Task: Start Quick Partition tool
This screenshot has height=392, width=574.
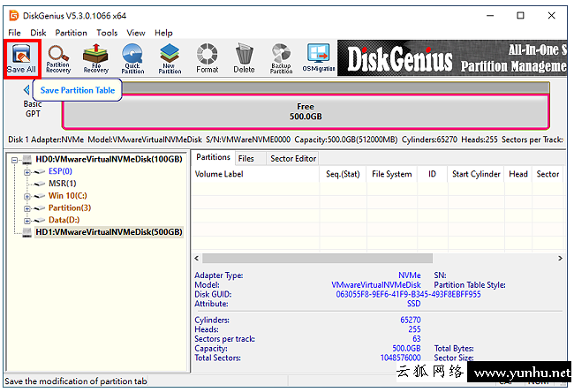Action: pyautogui.click(x=132, y=58)
